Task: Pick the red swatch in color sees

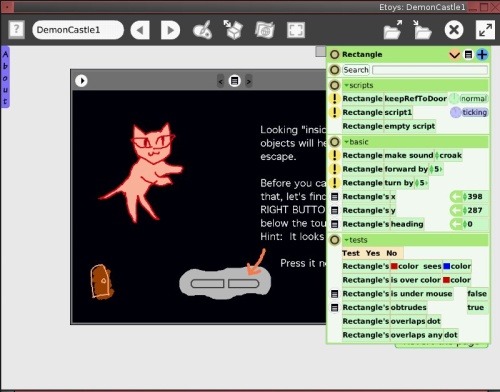Action: [x=394, y=266]
